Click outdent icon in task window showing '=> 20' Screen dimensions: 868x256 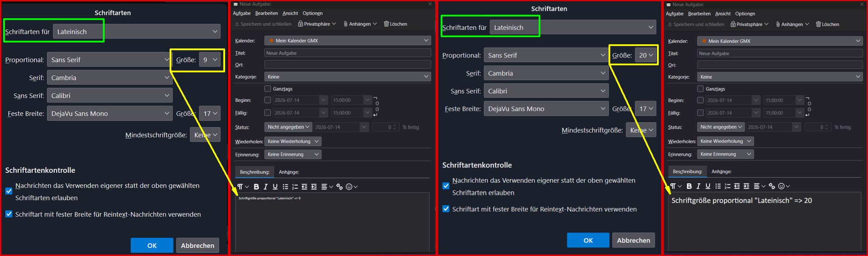click(737, 186)
